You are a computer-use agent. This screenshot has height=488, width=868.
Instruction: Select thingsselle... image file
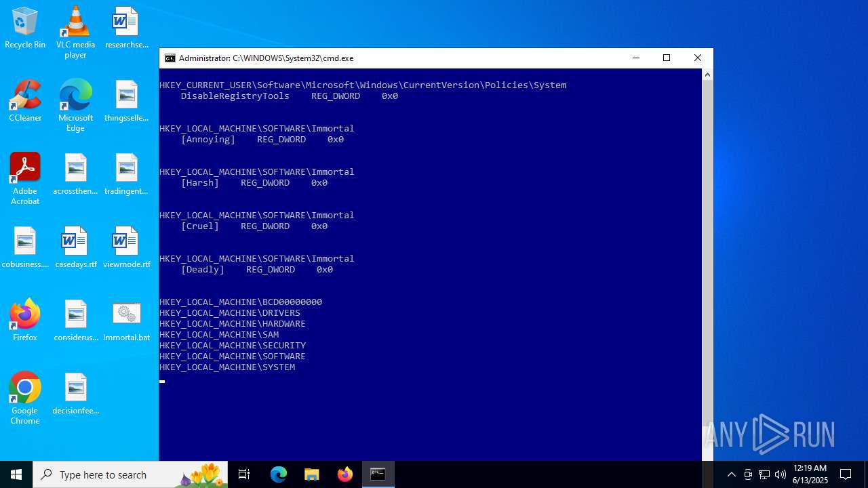126,101
